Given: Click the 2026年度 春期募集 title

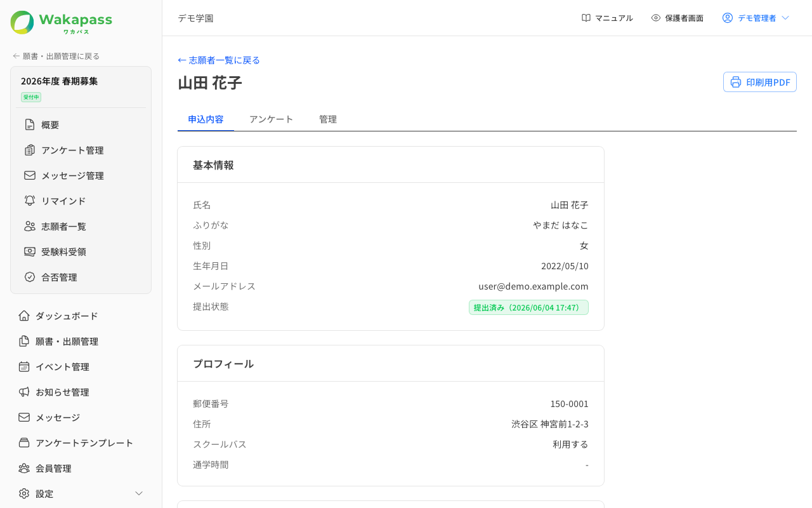Looking at the screenshot, I should click(59, 81).
